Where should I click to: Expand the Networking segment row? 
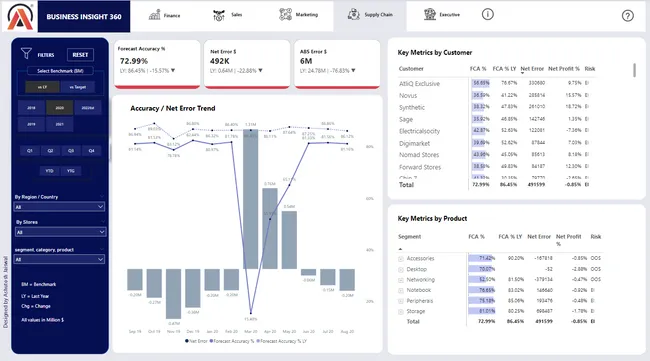pyautogui.click(x=401, y=280)
